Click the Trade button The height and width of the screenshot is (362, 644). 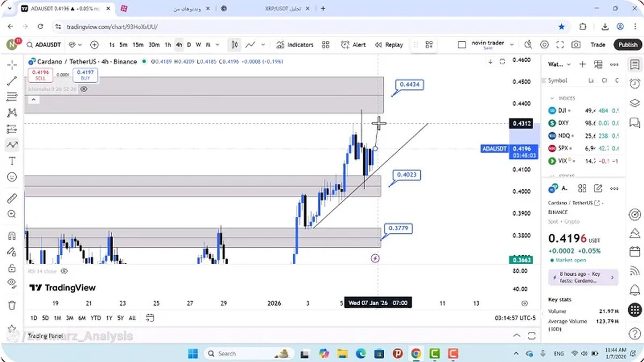coord(598,45)
